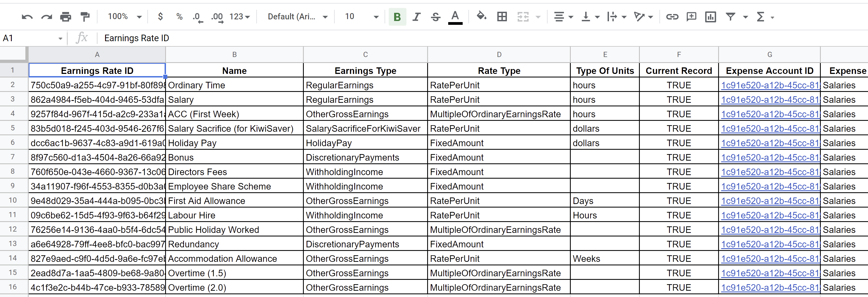This screenshot has height=297, width=868.
Task: Click the Merge cells icon
Action: click(523, 16)
